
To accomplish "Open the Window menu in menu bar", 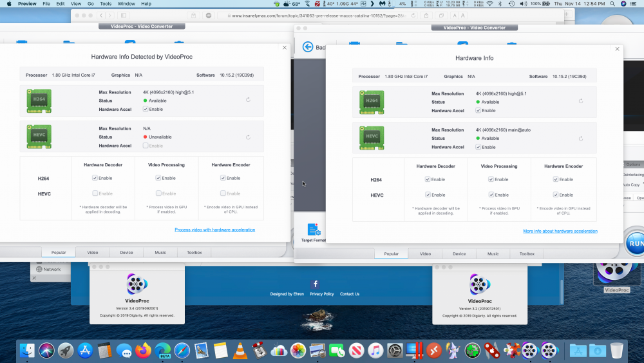I will (126, 4).
